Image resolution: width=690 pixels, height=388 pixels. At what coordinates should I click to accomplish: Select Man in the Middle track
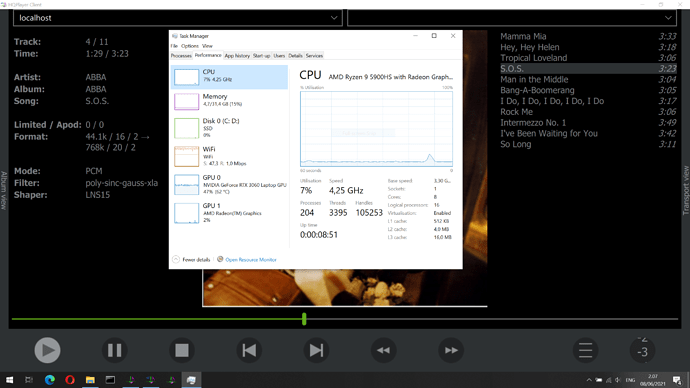588,80
